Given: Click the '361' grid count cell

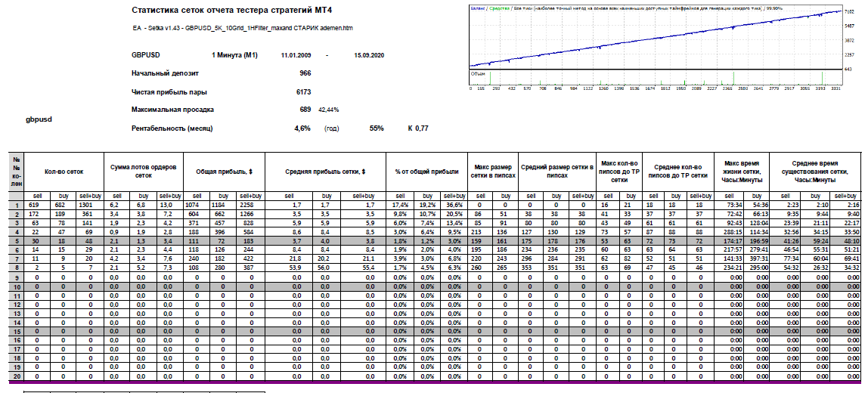Looking at the screenshot, I should [x=91, y=214].
